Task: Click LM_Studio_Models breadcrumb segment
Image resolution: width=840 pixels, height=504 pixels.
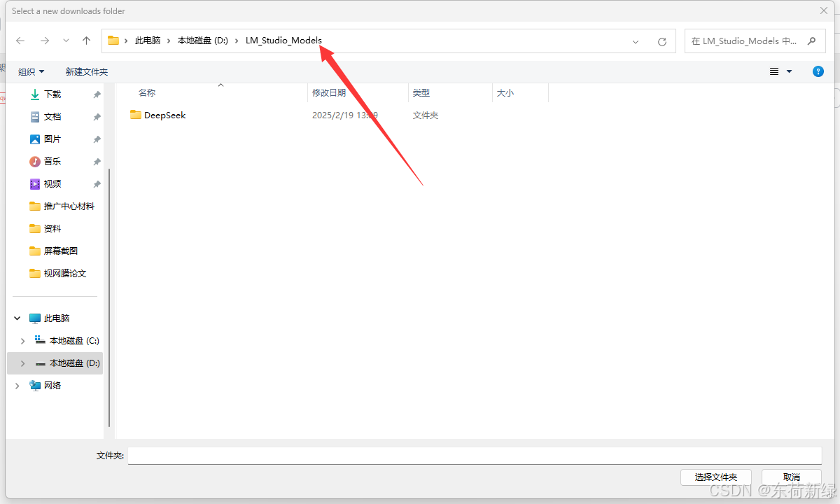Action: pos(283,41)
